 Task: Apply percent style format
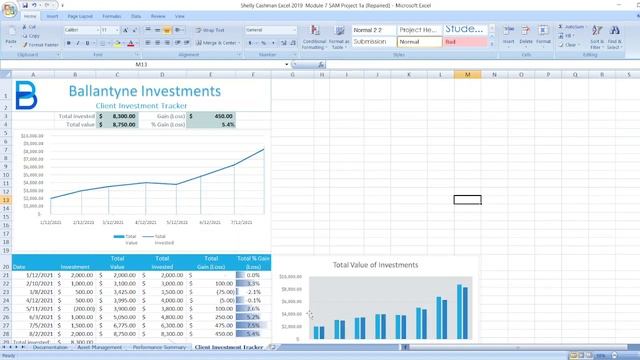coord(264,43)
